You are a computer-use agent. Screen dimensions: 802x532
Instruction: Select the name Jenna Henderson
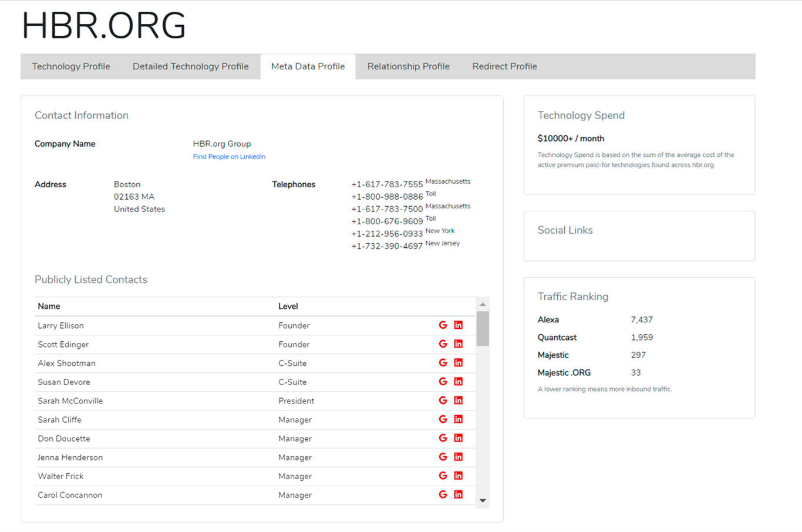(70, 457)
